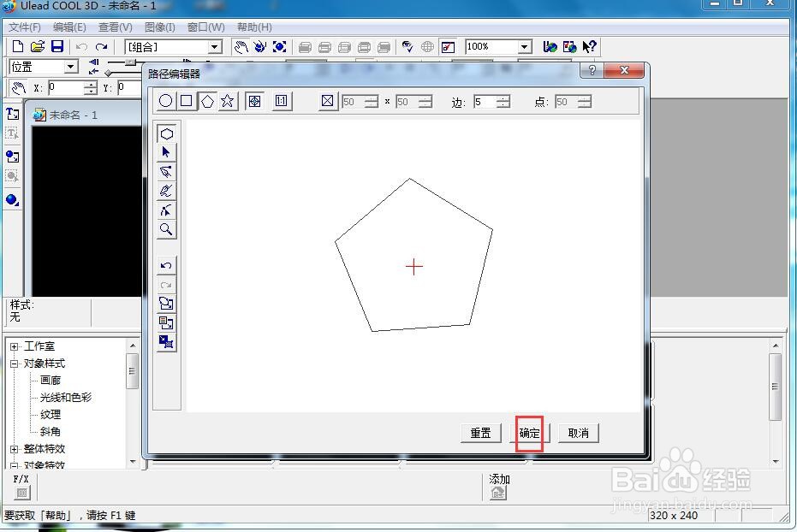Click the globe icon on toolbar
This screenshot has height=532, width=797.
427,47
